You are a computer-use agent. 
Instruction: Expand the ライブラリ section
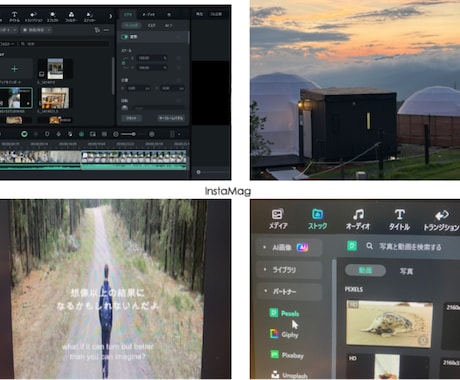(289, 270)
